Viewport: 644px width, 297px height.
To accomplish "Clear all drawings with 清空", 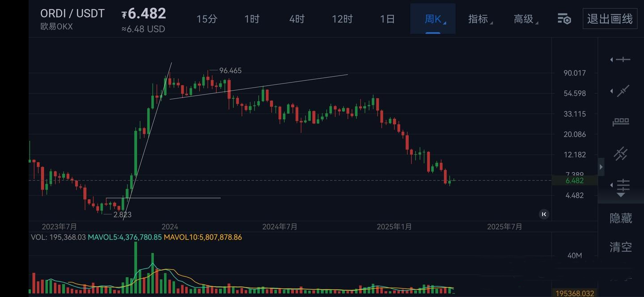I will [621, 247].
